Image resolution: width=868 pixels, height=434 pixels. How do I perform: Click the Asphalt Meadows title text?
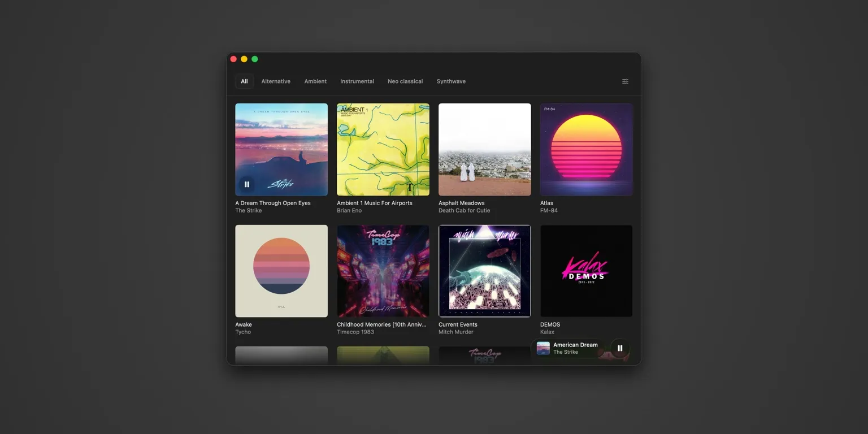pyautogui.click(x=462, y=203)
